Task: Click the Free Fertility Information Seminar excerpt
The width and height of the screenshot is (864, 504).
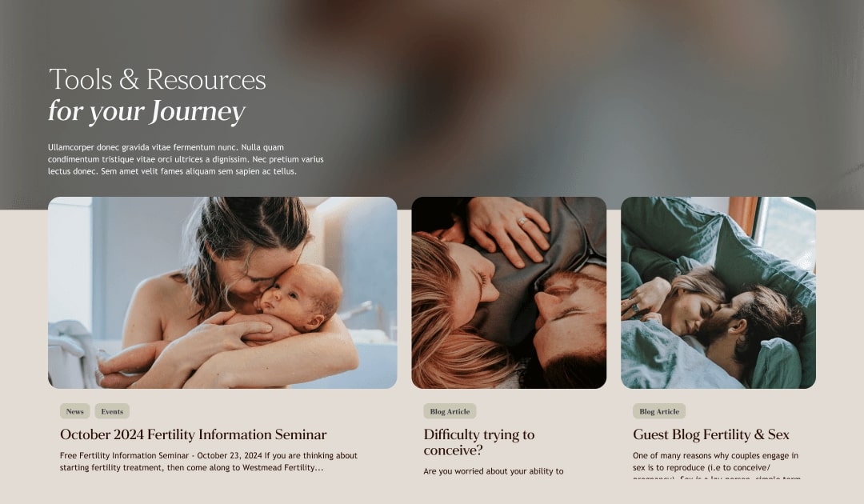Action: point(209,462)
